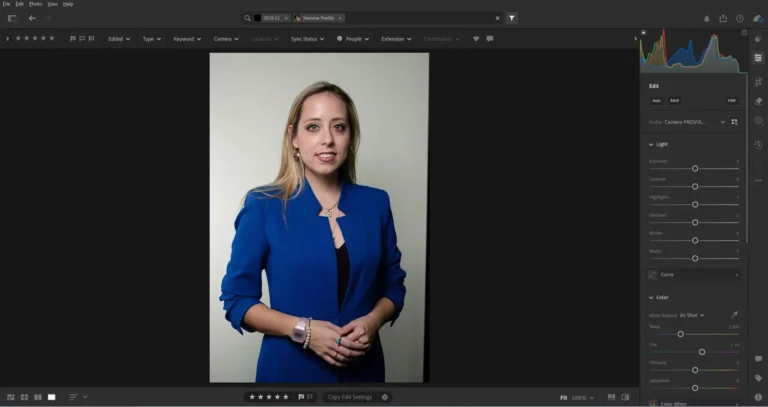Open the View menu

pyautogui.click(x=52, y=4)
